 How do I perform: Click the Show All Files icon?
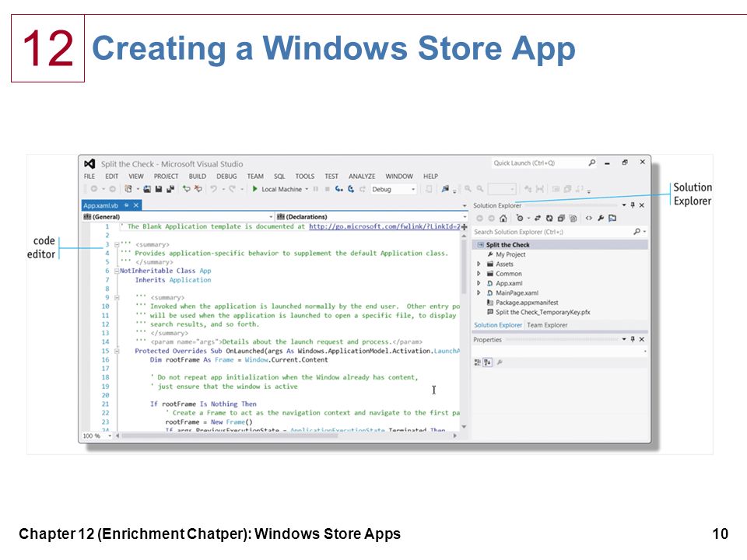[x=573, y=218]
